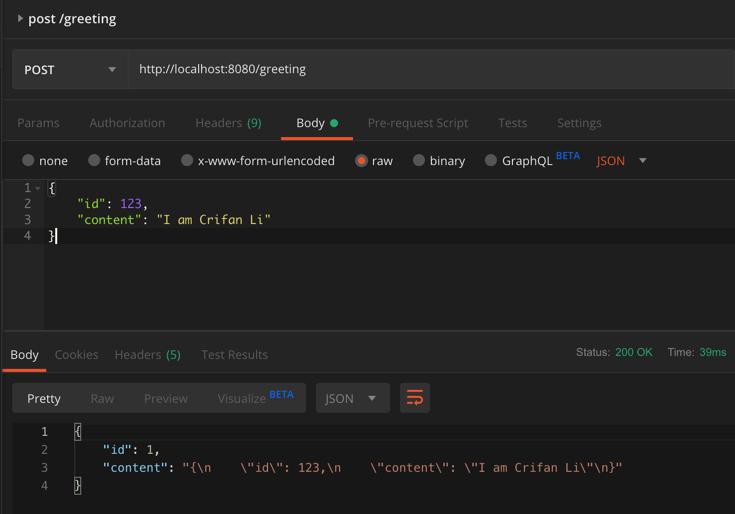This screenshot has width=735, height=514.
Task: Open the JSON body format dropdown
Action: point(622,160)
